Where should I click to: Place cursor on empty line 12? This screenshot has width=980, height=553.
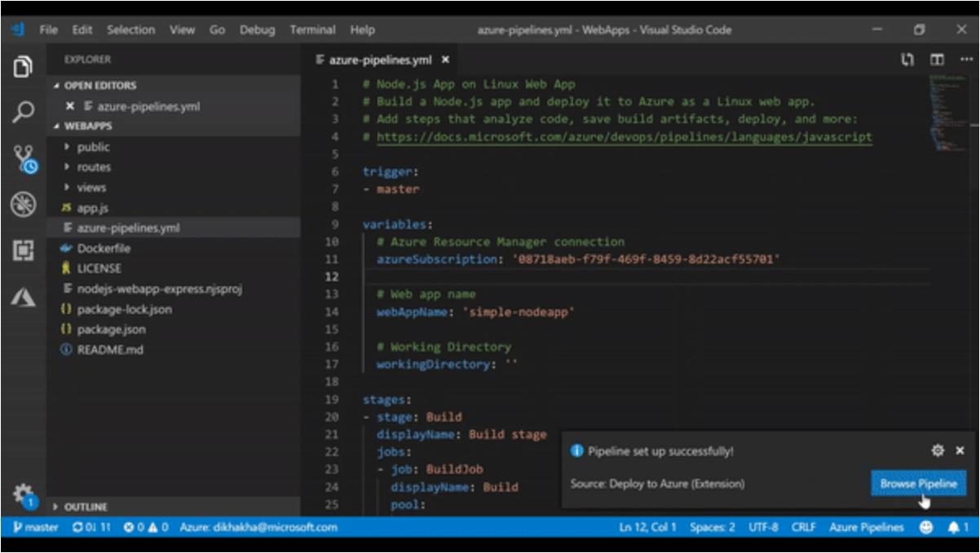644,276
